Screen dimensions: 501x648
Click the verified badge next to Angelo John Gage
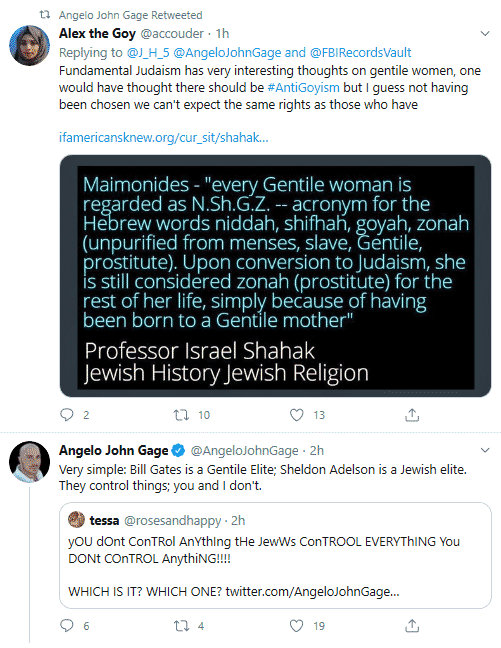(x=178, y=450)
